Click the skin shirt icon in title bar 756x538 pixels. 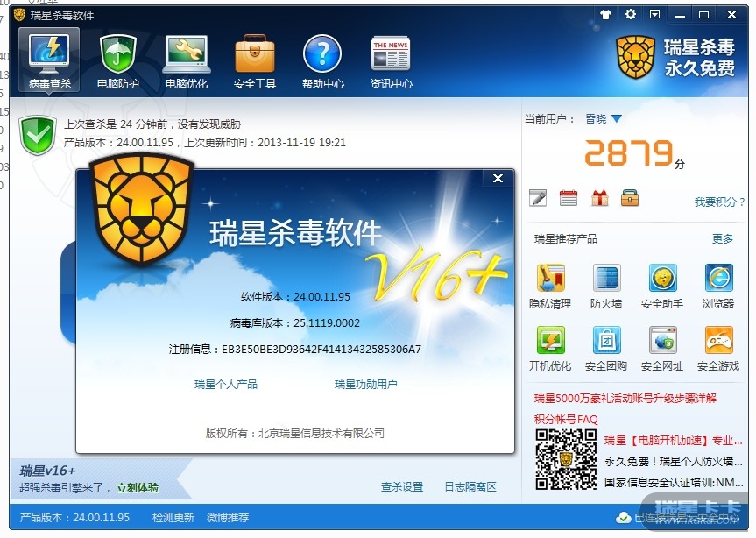605,15
